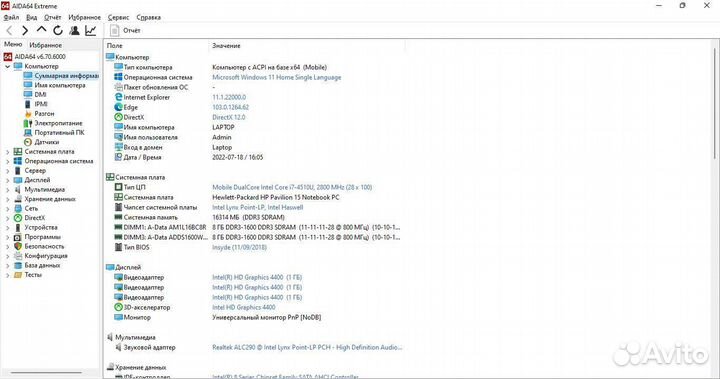The height and width of the screenshot is (379, 720).
Task: Expand the Мультимедиа tree node
Action: point(7,190)
